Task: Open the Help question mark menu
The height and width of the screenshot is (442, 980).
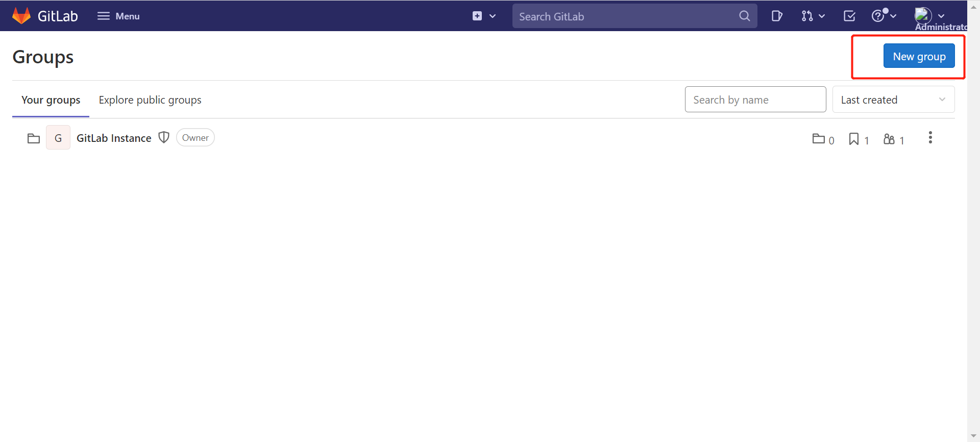Action: click(x=884, y=16)
